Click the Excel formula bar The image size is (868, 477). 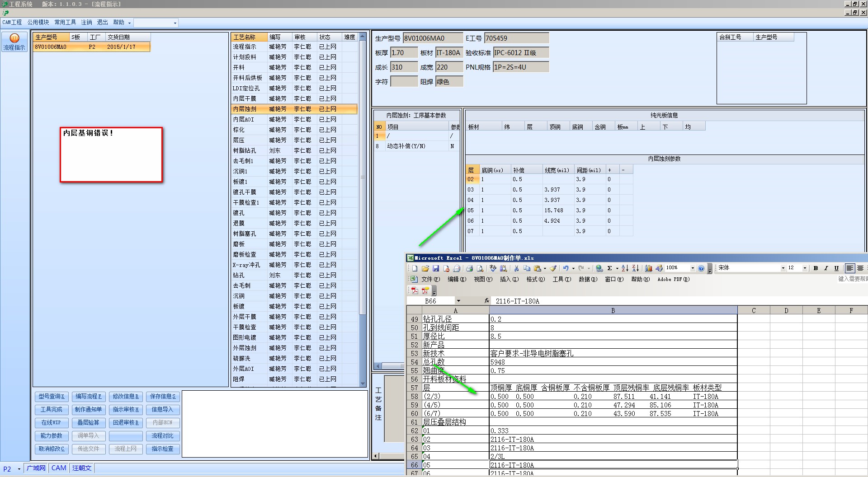(679, 301)
